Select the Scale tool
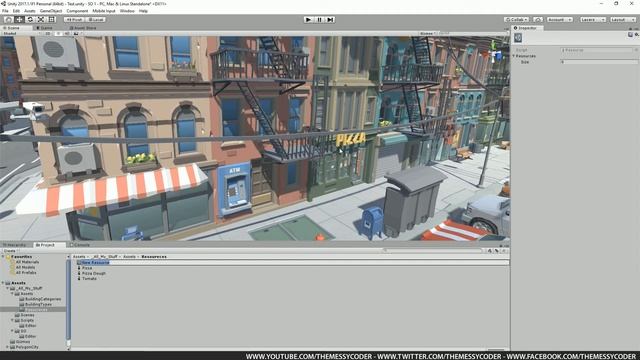 (41, 19)
